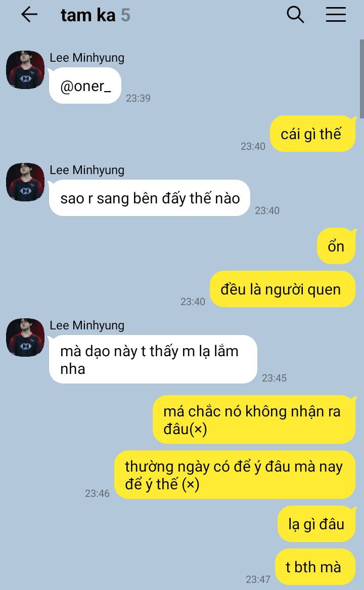Image resolution: width=364 pixels, height=590 pixels.
Task: Tap "thường ngày có để ý đâu" bubble
Action: (x=235, y=475)
